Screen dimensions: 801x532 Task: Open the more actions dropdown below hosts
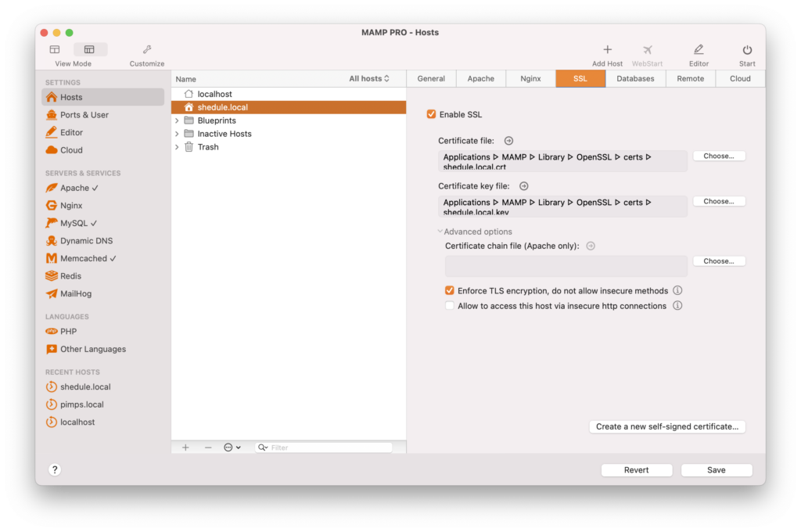232,448
